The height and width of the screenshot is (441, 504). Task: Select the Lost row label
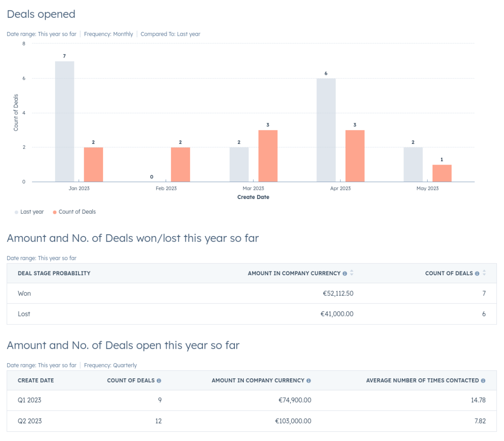tap(24, 314)
